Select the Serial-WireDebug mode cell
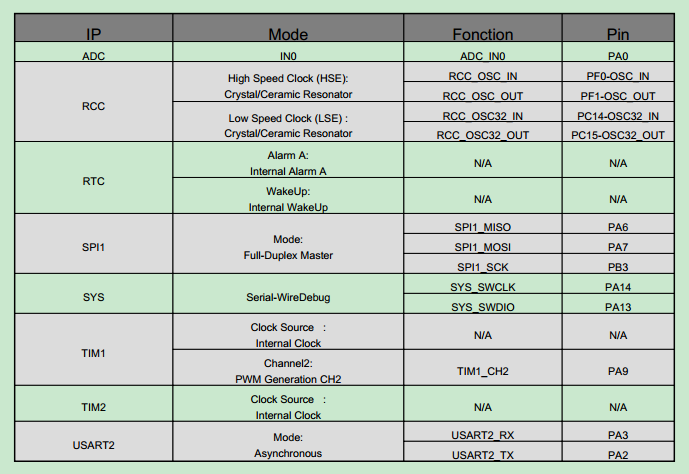The image size is (689, 474). pos(288,294)
